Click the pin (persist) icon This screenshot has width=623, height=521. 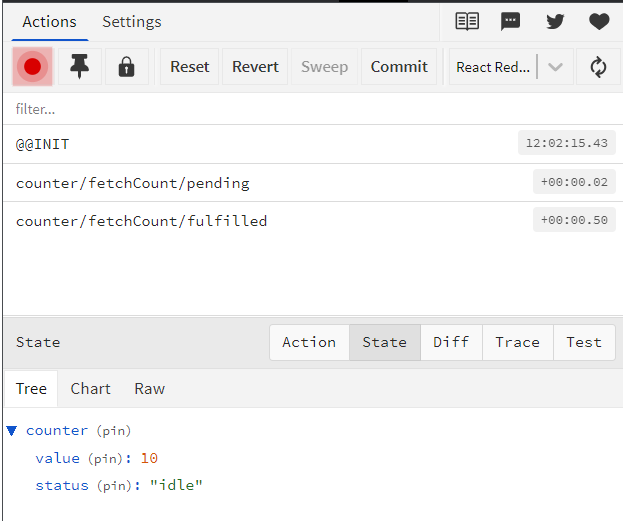coord(79,67)
